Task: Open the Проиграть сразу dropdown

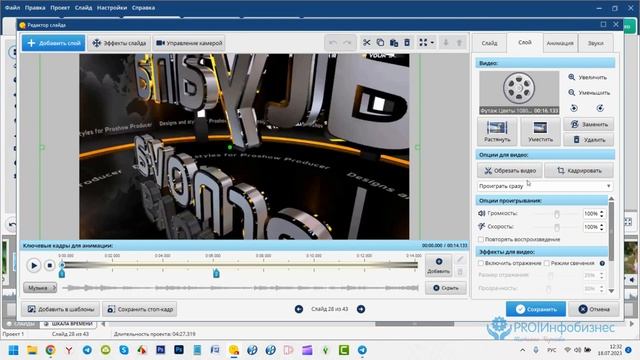Action: pyautogui.click(x=545, y=186)
